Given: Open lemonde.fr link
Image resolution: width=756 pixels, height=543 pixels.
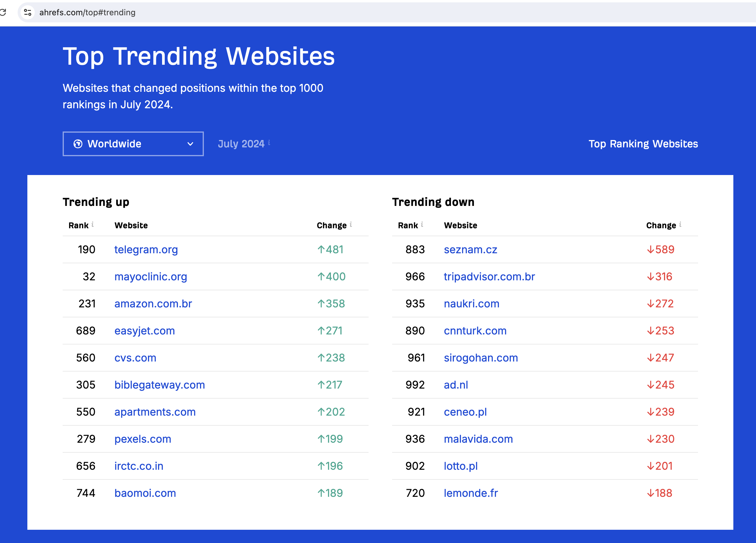Looking at the screenshot, I should coord(471,493).
